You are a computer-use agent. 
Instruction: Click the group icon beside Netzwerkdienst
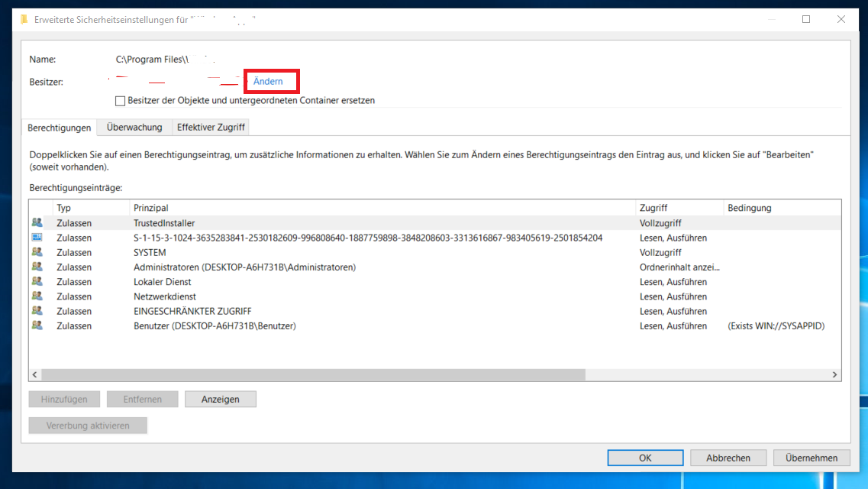pos(37,296)
